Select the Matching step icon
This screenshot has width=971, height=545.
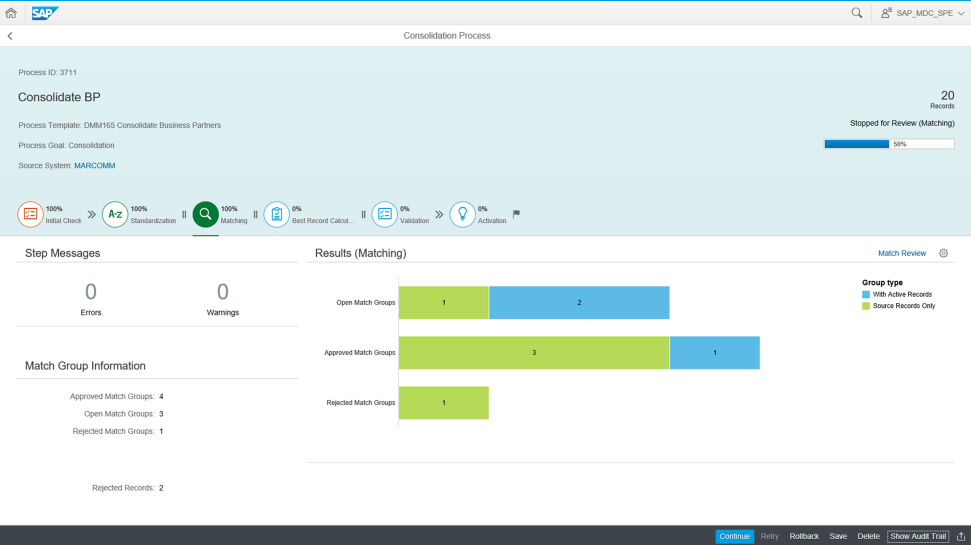point(205,214)
